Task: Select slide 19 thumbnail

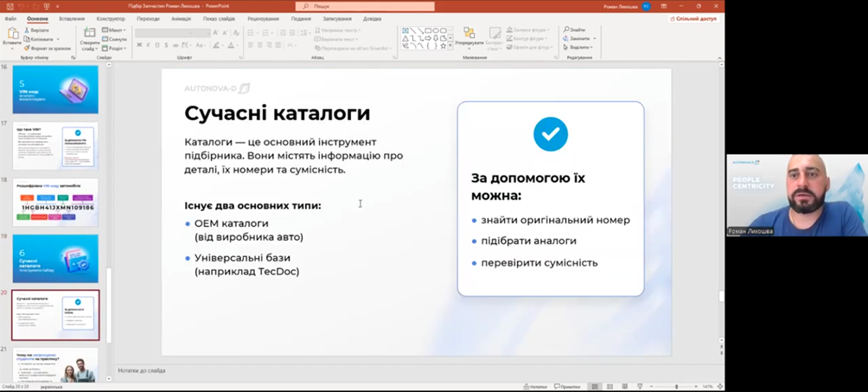Action: [55, 258]
